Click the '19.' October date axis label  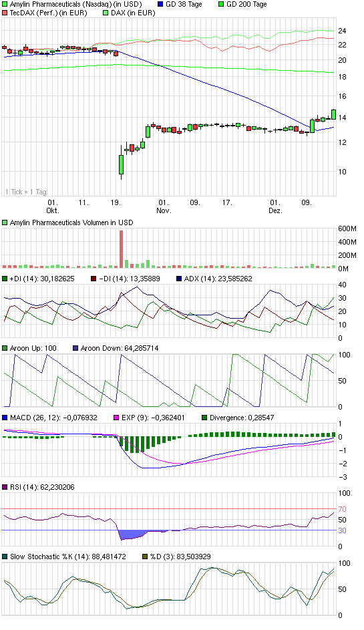pyautogui.click(x=116, y=203)
